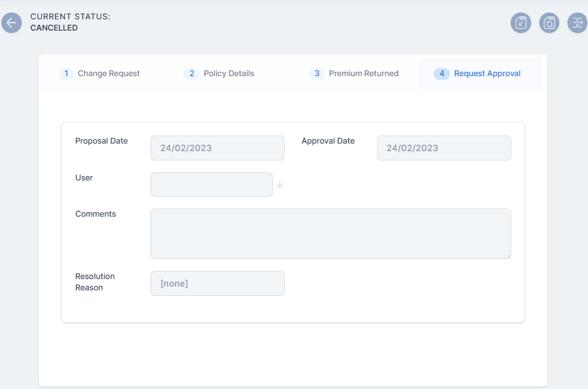Click the step 2 number badge
Screen dimensions: 588x389
192,74
